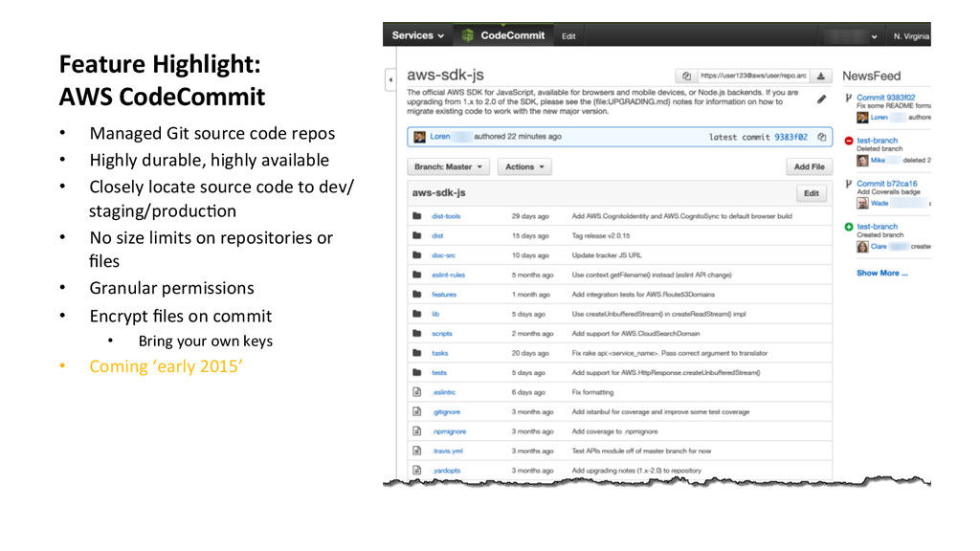
Task: Click the scripts folder icon
Action: (x=417, y=333)
